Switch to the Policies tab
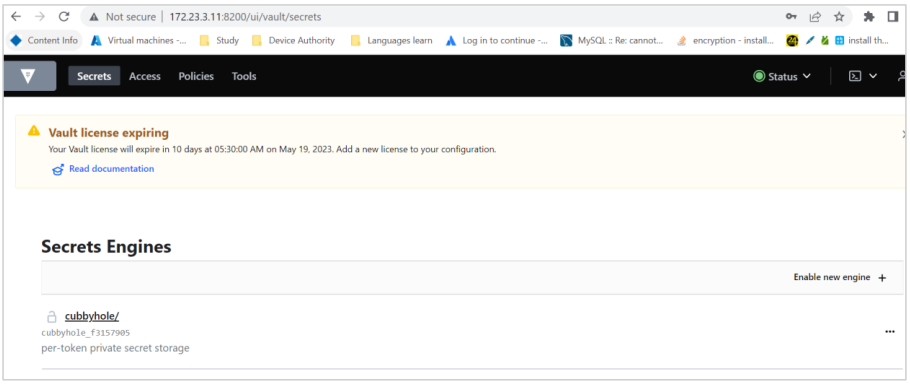This screenshot has width=910, height=384. tap(196, 76)
